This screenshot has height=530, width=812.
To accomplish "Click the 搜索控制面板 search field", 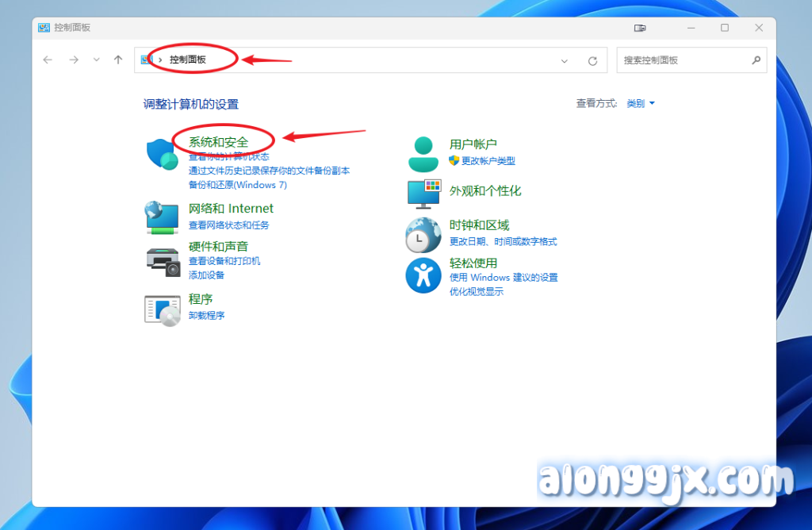I will click(x=682, y=60).
